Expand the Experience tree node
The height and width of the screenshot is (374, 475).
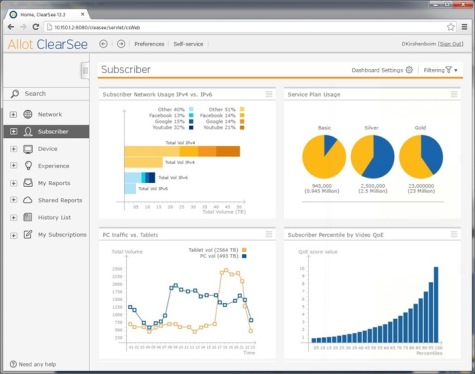click(x=13, y=166)
